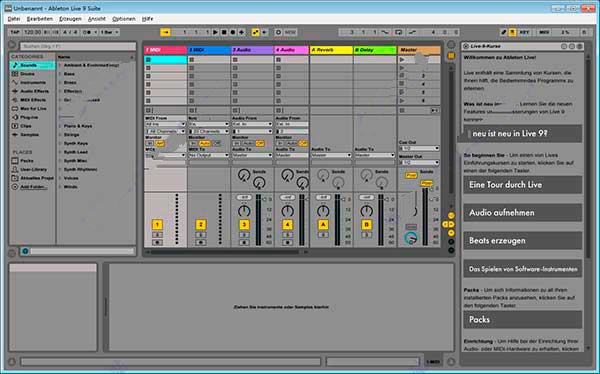Click the blue browser preview icon
This screenshot has height=374, width=600.
(25, 252)
